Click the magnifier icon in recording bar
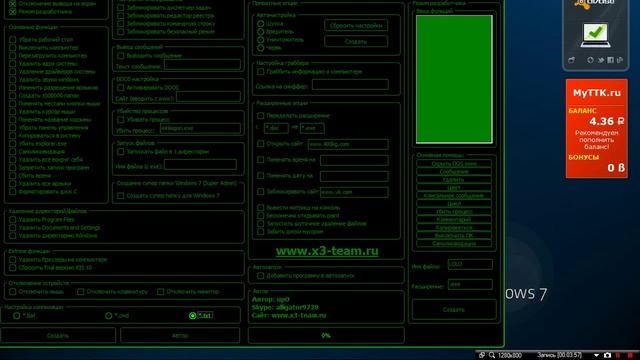Image resolution: width=640 pixels, height=360 pixels. point(492,356)
